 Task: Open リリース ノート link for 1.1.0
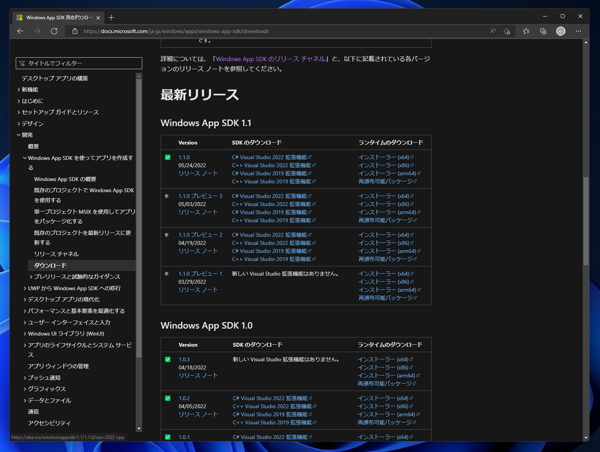(198, 173)
